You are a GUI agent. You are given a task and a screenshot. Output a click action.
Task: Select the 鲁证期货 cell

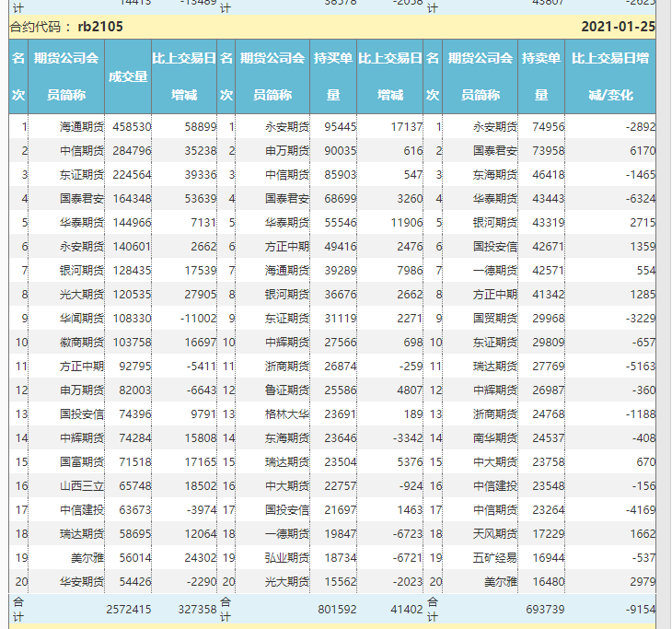tap(287, 390)
